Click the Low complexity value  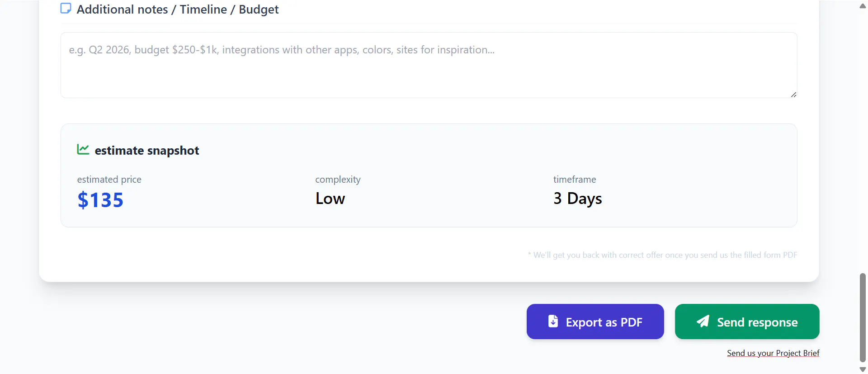(330, 199)
